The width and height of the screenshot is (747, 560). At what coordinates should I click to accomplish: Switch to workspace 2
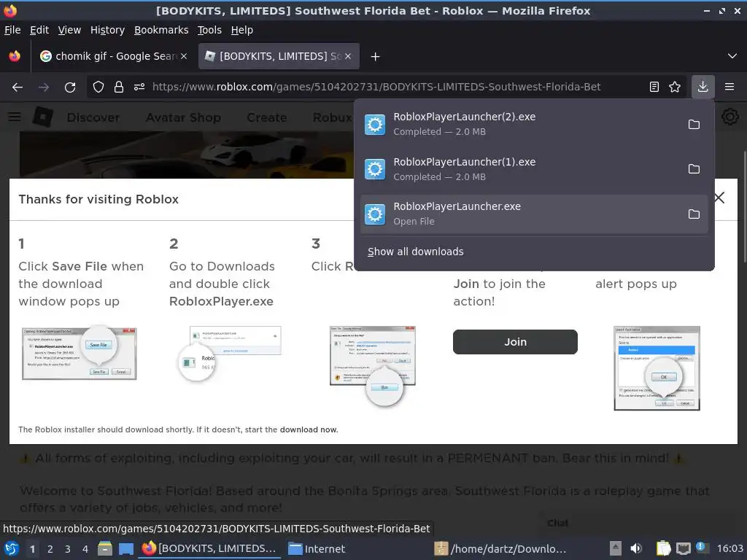coord(50,549)
